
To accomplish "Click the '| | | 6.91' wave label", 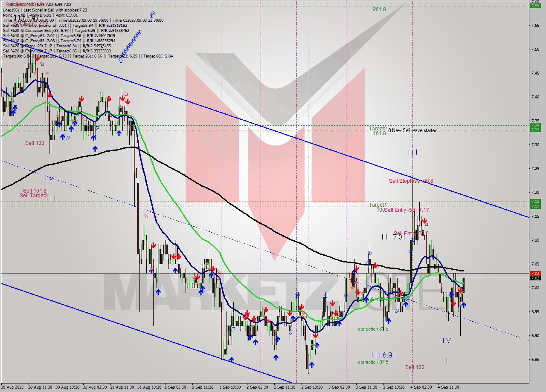I will [x=383, y=355].
